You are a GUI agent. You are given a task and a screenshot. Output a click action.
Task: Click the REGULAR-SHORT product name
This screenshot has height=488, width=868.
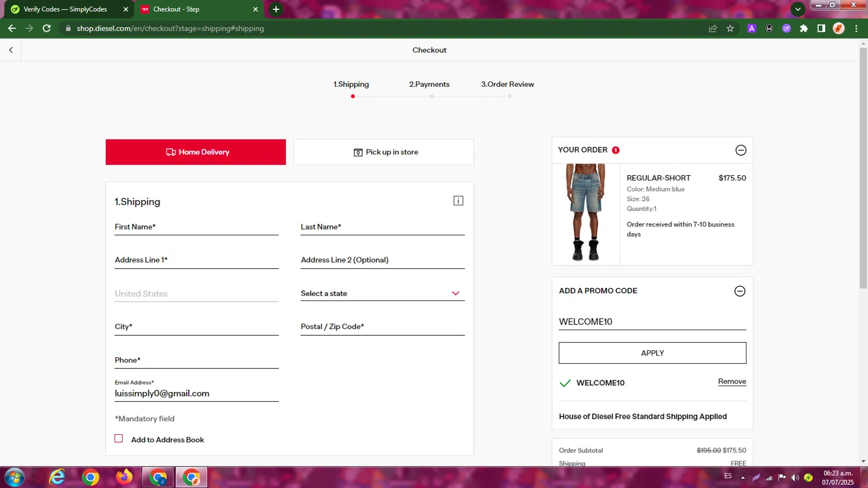659,178
